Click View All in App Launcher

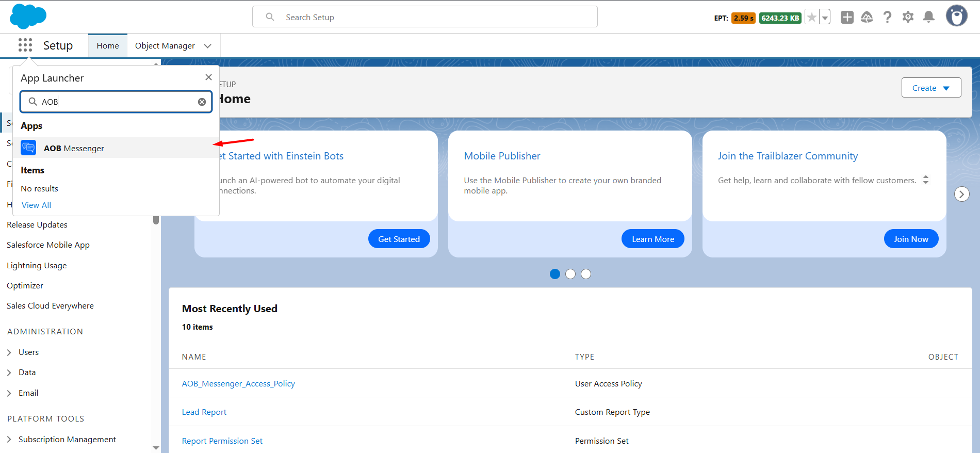pos(36,205)
